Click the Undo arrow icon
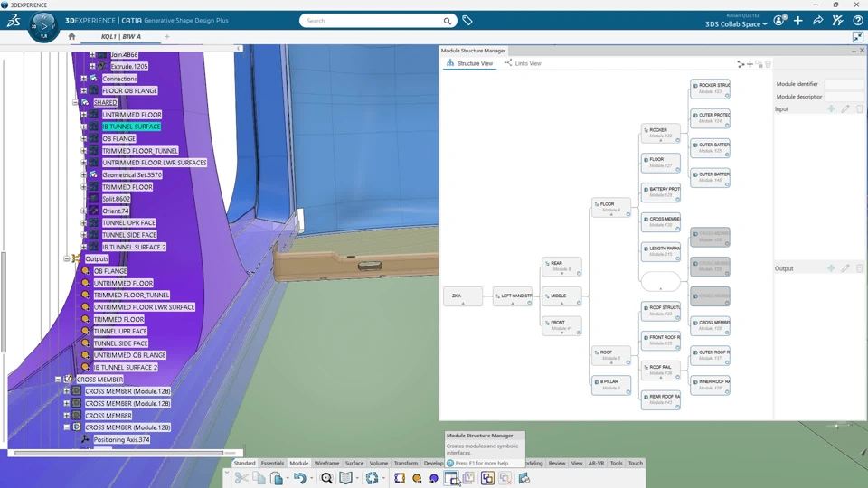The image size is (868, 488). [x=299, y=478]
